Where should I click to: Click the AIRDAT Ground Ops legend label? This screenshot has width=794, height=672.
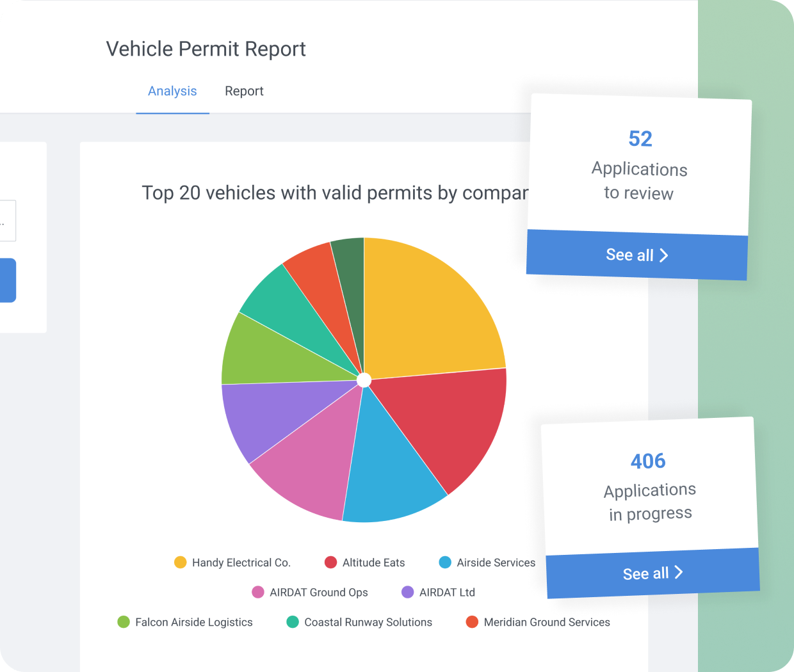(319, 593)
